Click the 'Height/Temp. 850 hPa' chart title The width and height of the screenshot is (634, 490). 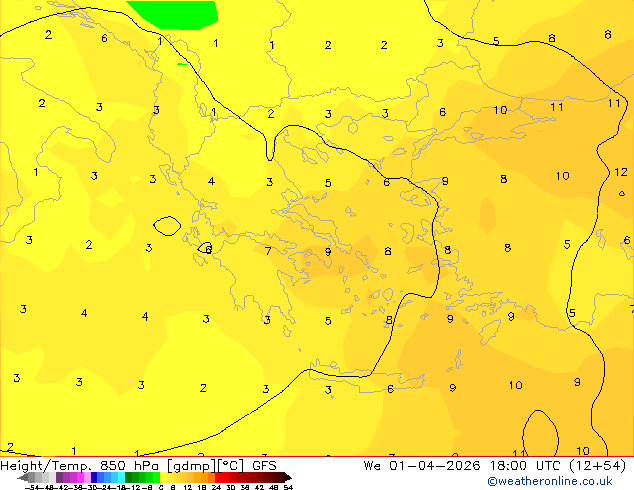[81, 466]
